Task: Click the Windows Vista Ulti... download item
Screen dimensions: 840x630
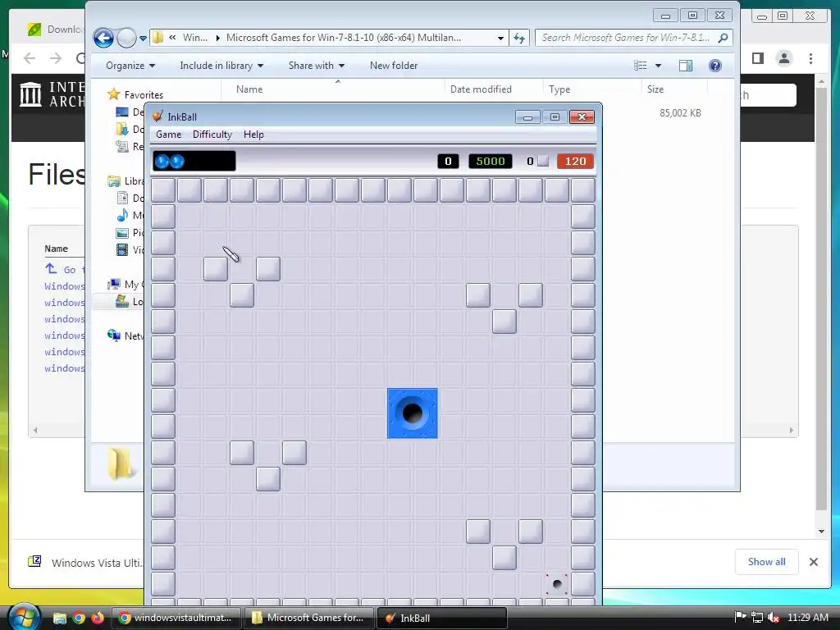Action: click(x=87, y=562)
